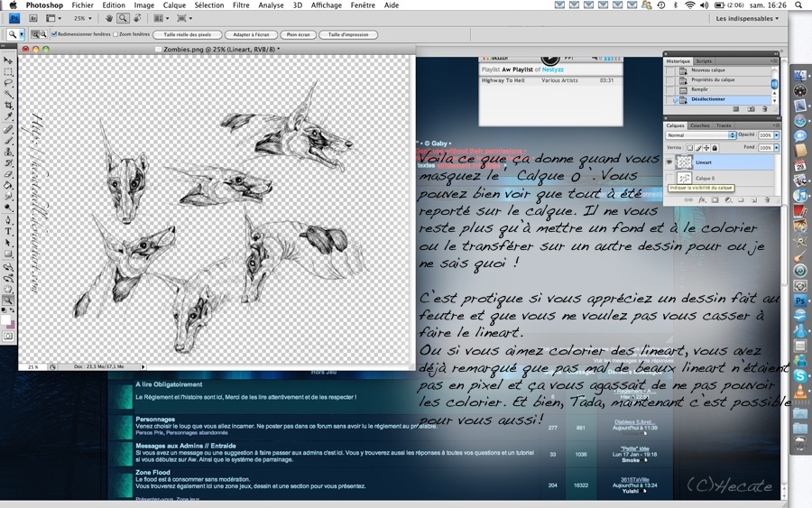
Task: Click History panel scrollbar thumb
Action: pos(775,84)
